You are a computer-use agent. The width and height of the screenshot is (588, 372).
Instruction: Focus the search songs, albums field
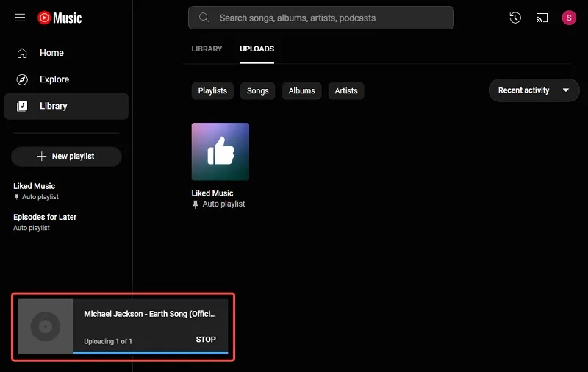[321, 18]
